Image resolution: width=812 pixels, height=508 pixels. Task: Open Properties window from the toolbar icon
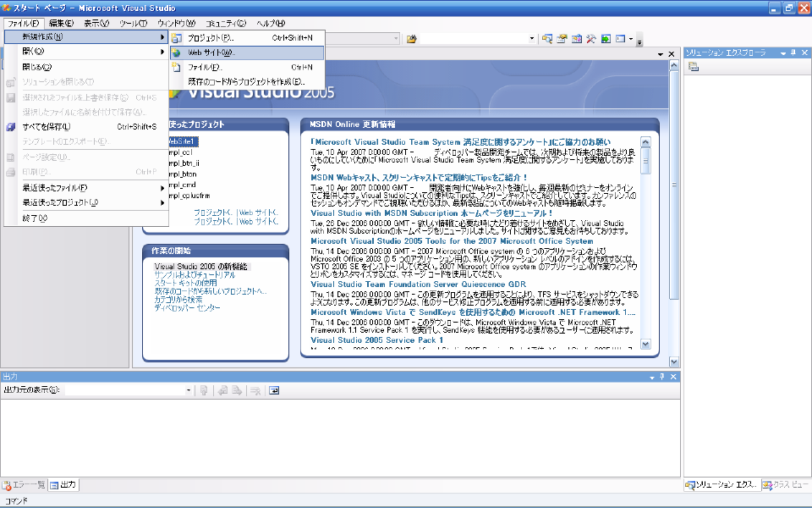tap(562, 39)
